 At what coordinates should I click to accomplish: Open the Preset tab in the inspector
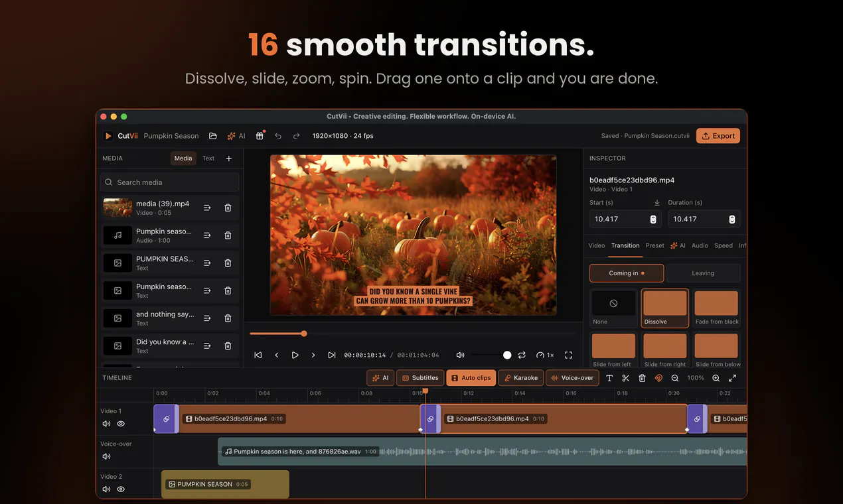click(x=654, y=245)
